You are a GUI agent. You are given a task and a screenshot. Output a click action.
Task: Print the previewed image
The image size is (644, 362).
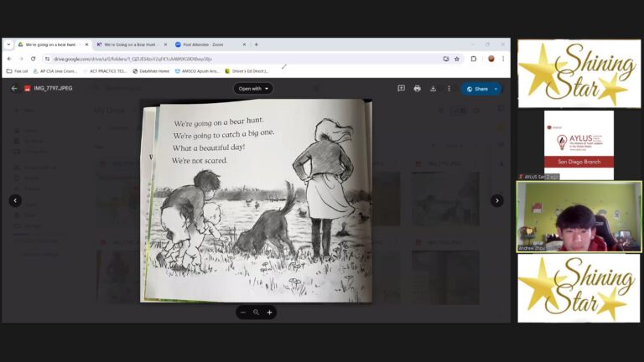[x=418, y=89]
